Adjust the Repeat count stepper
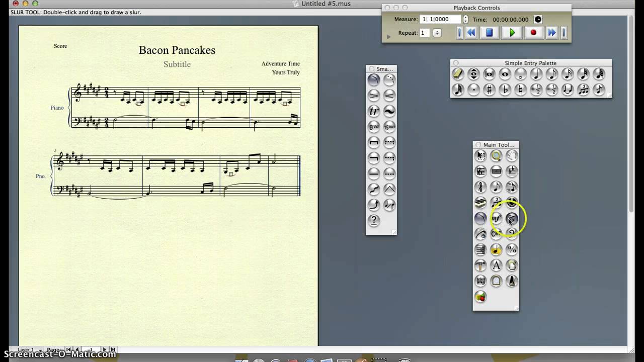Image resolution: width=644 pixels, height=362 pixels. coord(437,33)
